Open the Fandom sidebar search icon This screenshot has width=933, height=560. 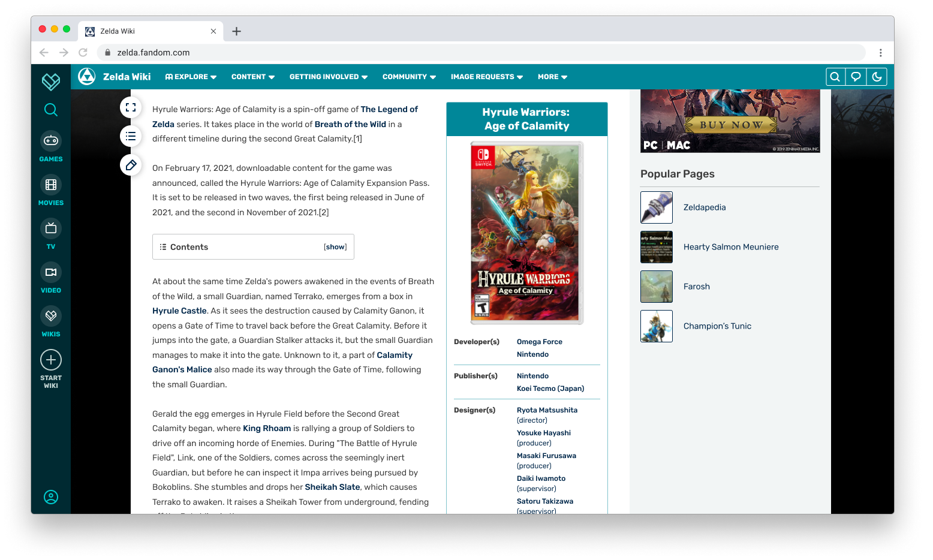(x=51, y=110)
